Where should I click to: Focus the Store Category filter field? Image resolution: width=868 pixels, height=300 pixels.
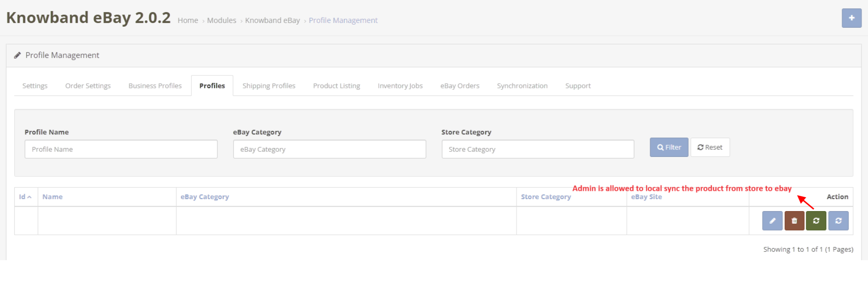[x=538, y=149]
